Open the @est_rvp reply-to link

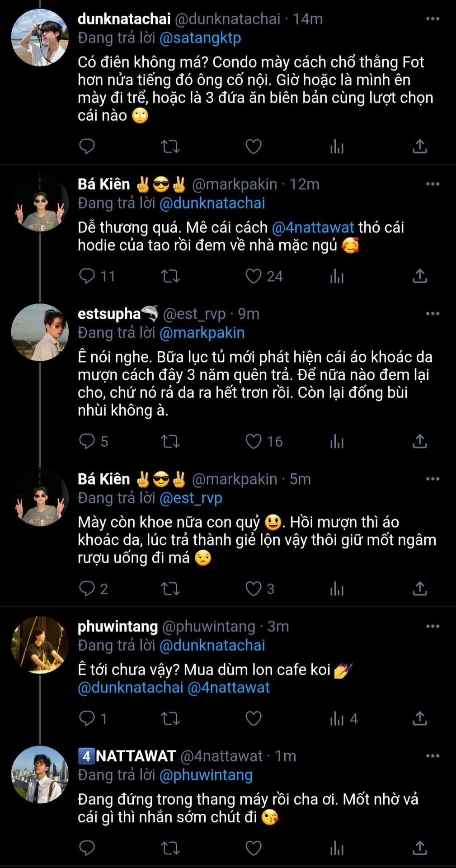click(x=191, y=498)
